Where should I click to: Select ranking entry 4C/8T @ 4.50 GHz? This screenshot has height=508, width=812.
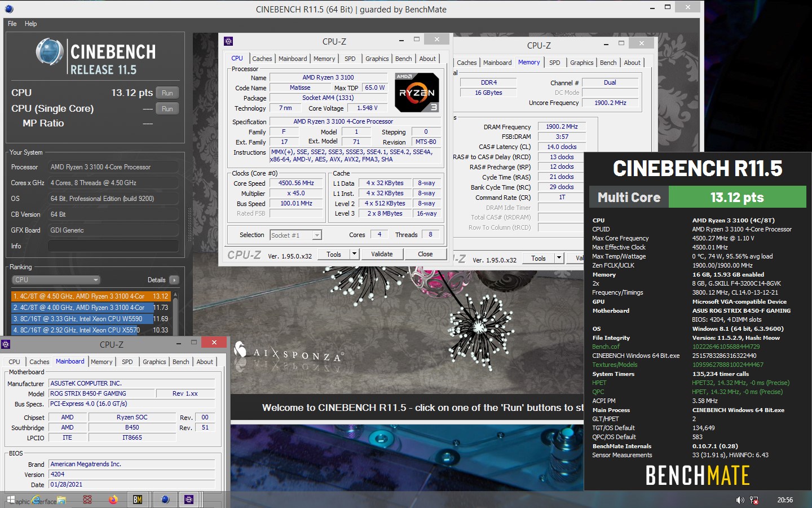point(90,296)
